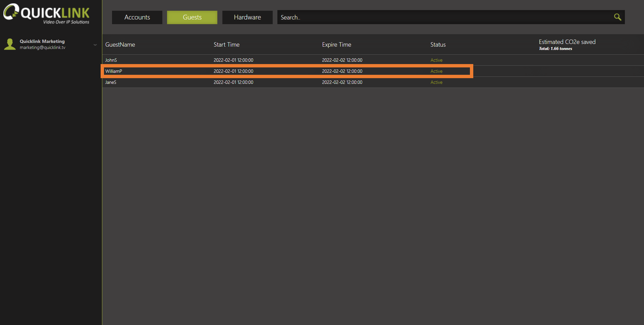
Task: Click the Active status for JaneS
Action: click(436, 82)
